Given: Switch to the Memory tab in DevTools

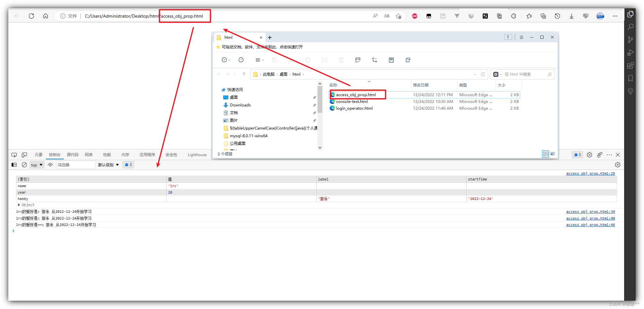Looking at the screenshot, I should pyautogui.click(x=125, y=155).
